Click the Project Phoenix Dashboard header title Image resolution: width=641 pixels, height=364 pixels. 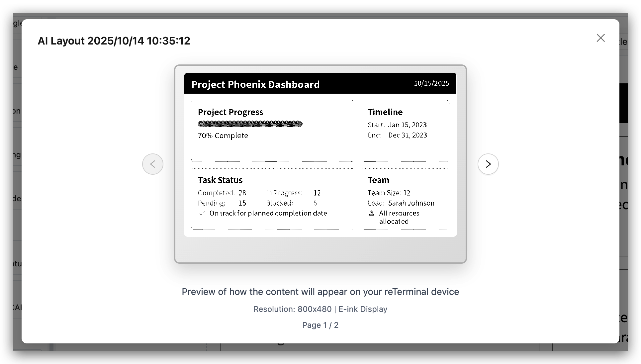pyautogui.click(x=255, y=84)
